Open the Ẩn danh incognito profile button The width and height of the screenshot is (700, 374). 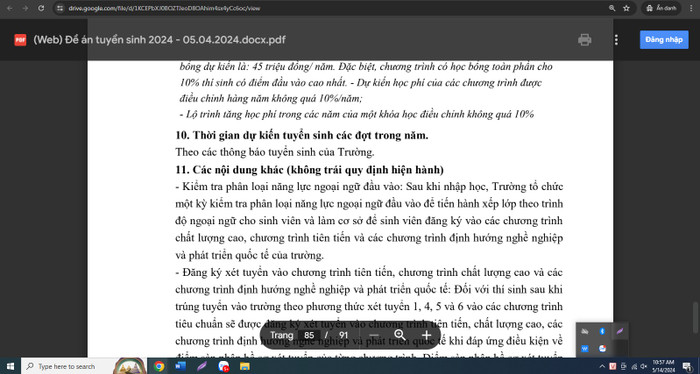point(661,8)
